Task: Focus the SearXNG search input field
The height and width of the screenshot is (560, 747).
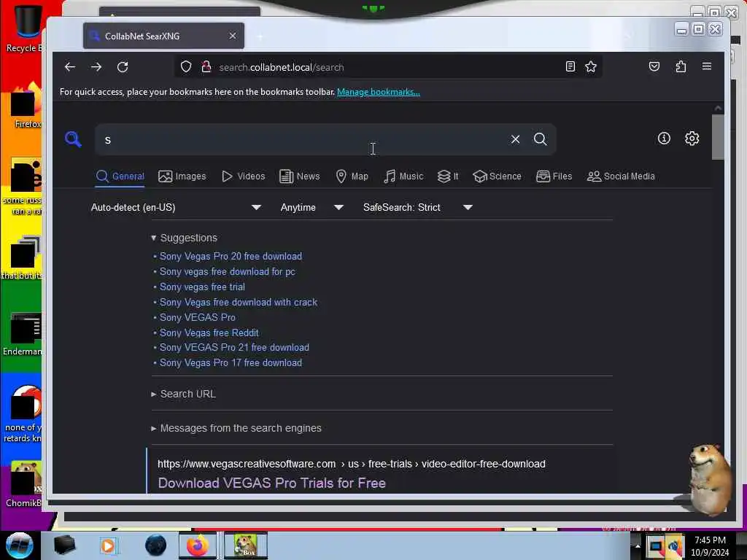Action: click(x=305, y=139)
